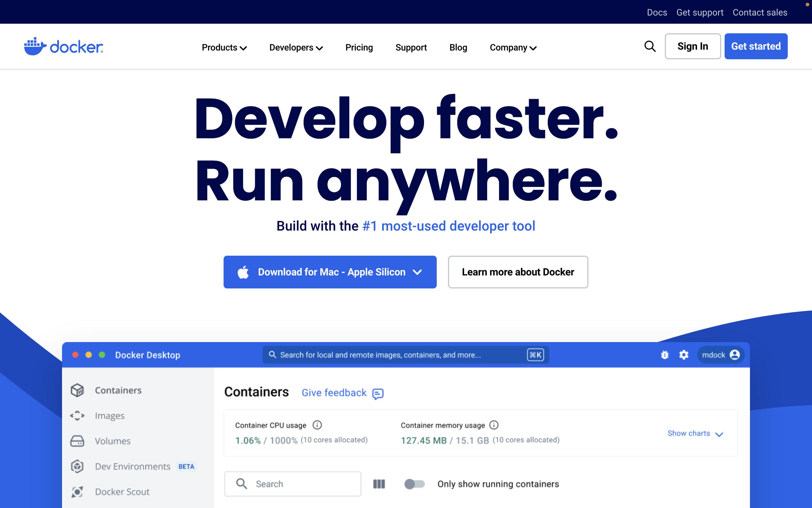Select Containers icon in Docker Desktop sidebar
The width and height of the screenshot is (812, 508).
click(x=77, y=390)
